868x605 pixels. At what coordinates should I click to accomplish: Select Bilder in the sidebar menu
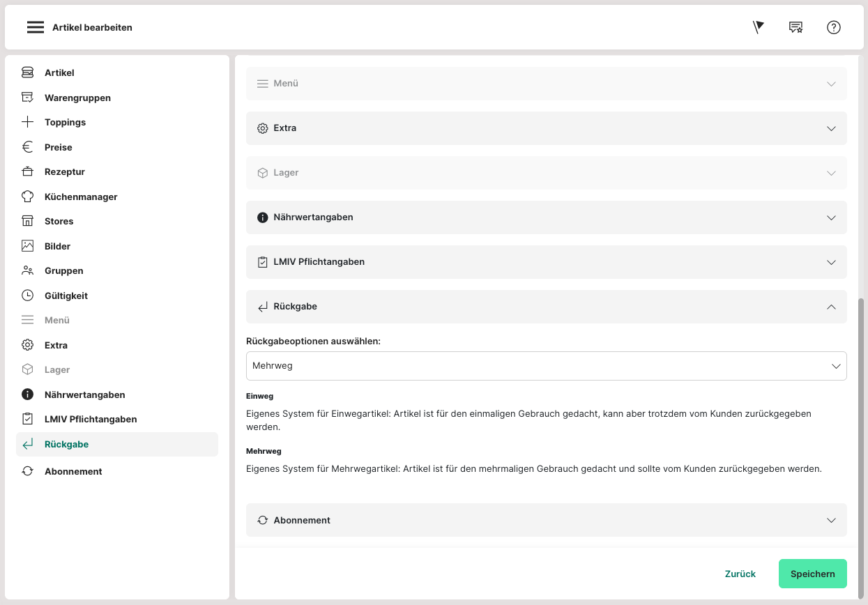pos(57,246)
